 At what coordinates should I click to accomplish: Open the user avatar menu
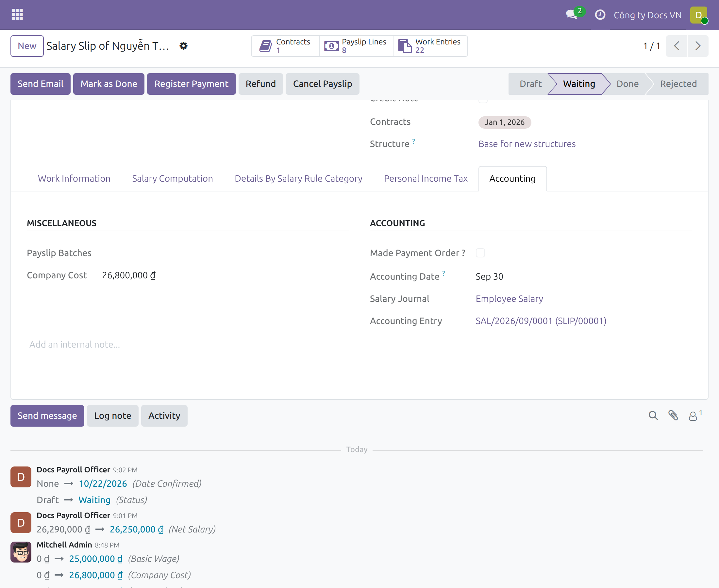pos(699,15)
